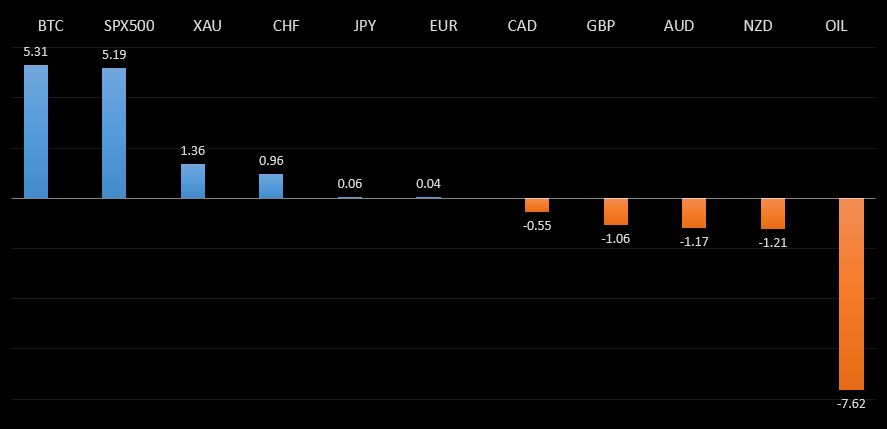
Task: Click the XAU bar in chart
Action: (193, 181)
